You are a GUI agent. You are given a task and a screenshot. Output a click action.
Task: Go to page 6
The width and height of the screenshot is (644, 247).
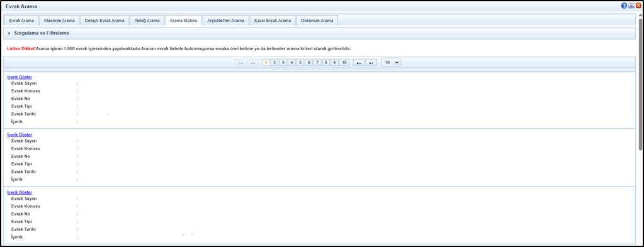[x=309, y=63]
